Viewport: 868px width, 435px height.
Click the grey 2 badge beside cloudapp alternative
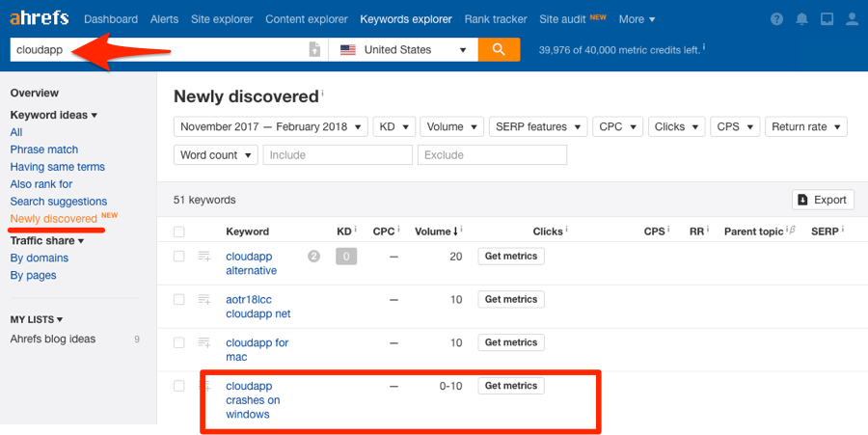tap(313, 257)
